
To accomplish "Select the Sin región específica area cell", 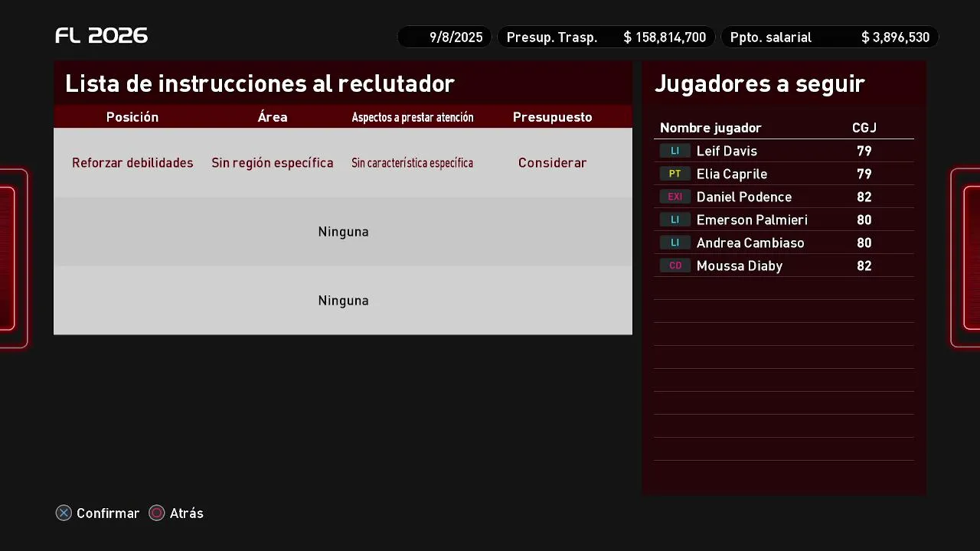I will pos(273,163).
